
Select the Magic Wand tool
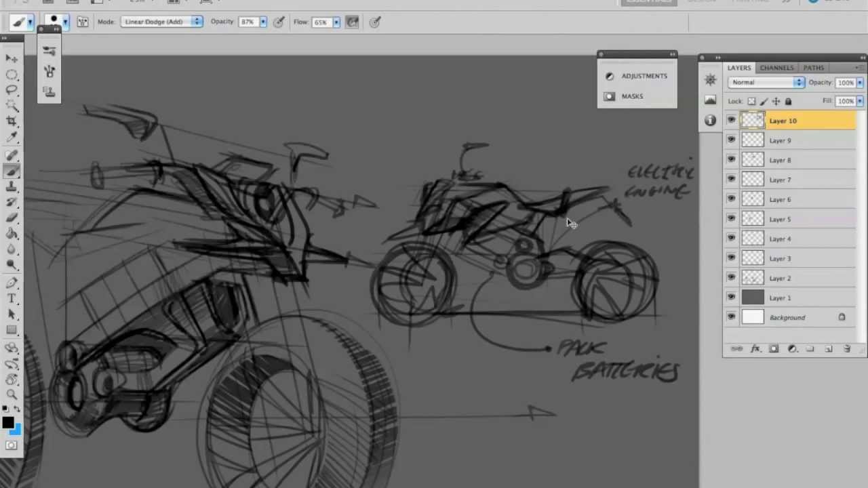click(12, 105)
